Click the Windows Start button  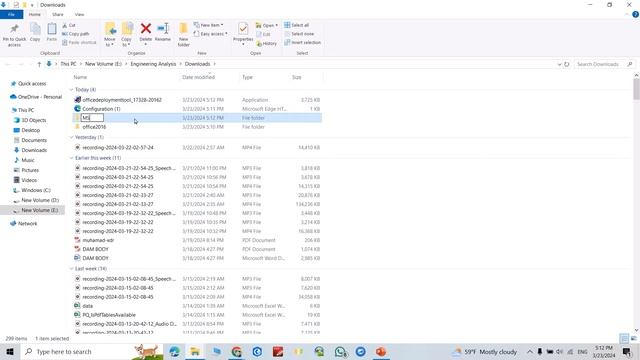click(10, 351)
